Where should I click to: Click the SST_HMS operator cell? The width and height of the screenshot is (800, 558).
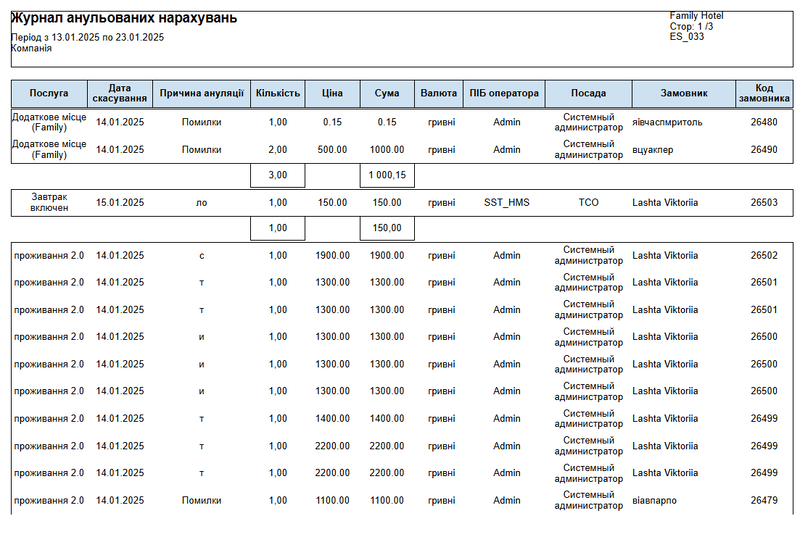pos(506,202)
